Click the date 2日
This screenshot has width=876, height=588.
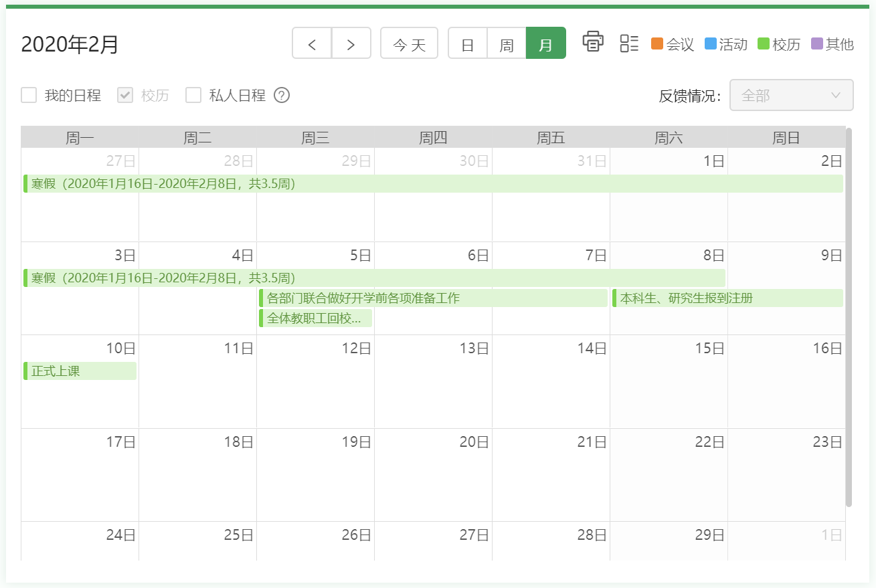pyautogui.click(x=832, y=161)
